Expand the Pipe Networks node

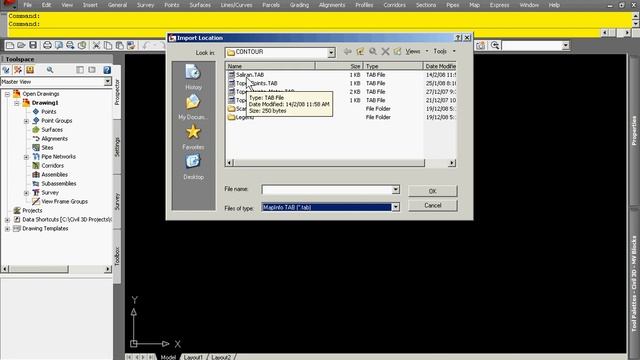tap(26, 157)
